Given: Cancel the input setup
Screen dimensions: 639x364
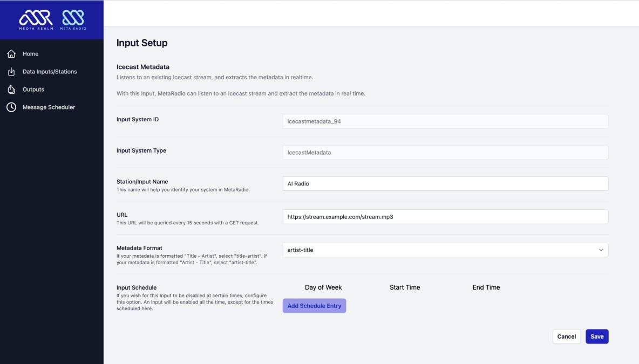Looking at the screenshot, I should (x=566, y=336).
